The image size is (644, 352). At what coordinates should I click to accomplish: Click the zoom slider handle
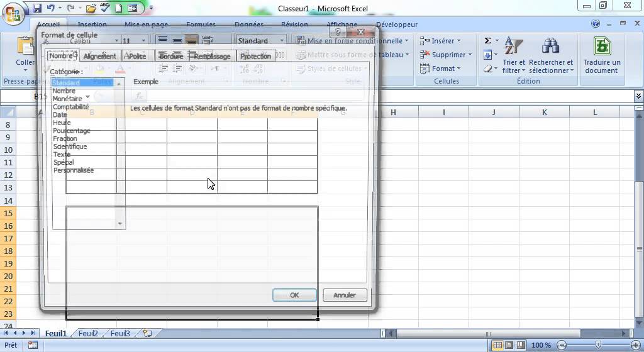click(x=599, y=346)
